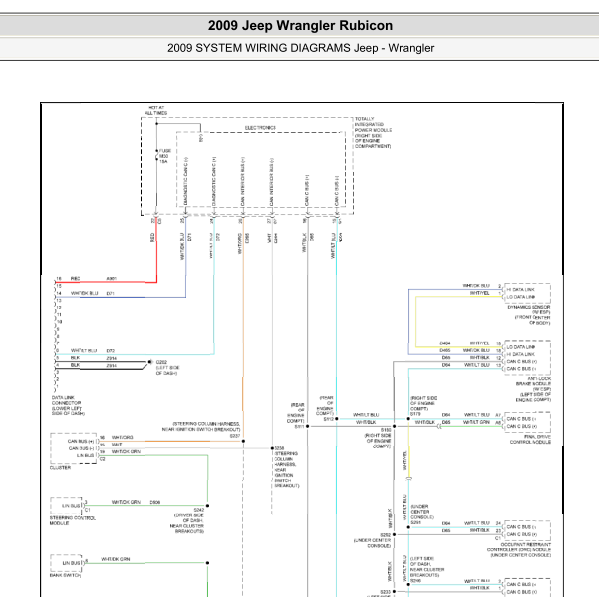Click "LIN BUS" in the steering control module

click(x=71, y=506)
